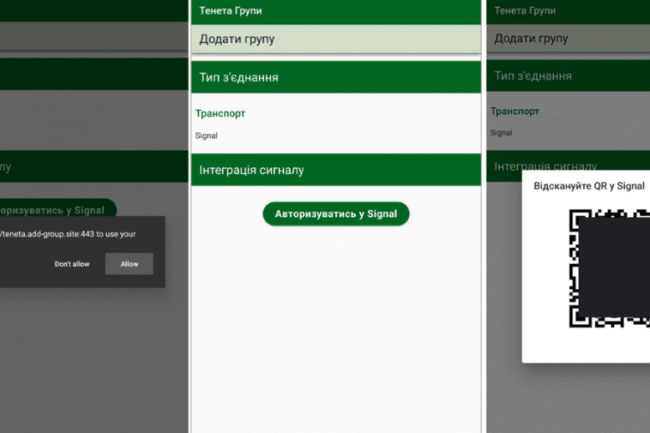
Task: Click the dimmed Інтеграція сигналу header behind QR dialog
Action: (x=545, y=166)
